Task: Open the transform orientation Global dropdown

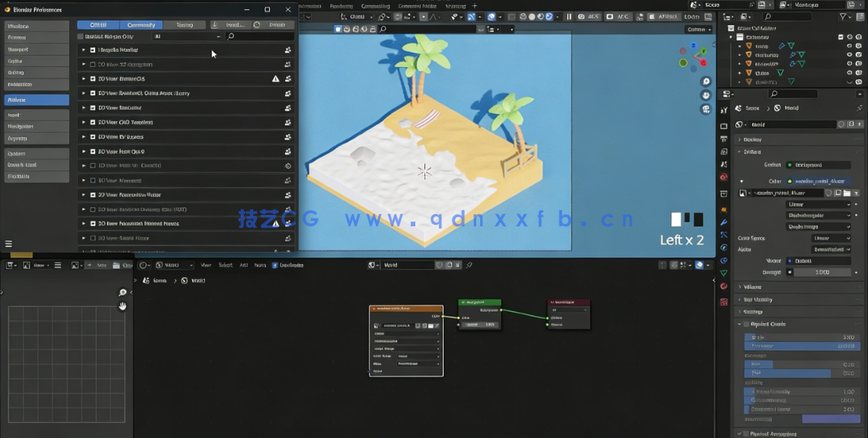Action: pos(357,17)
